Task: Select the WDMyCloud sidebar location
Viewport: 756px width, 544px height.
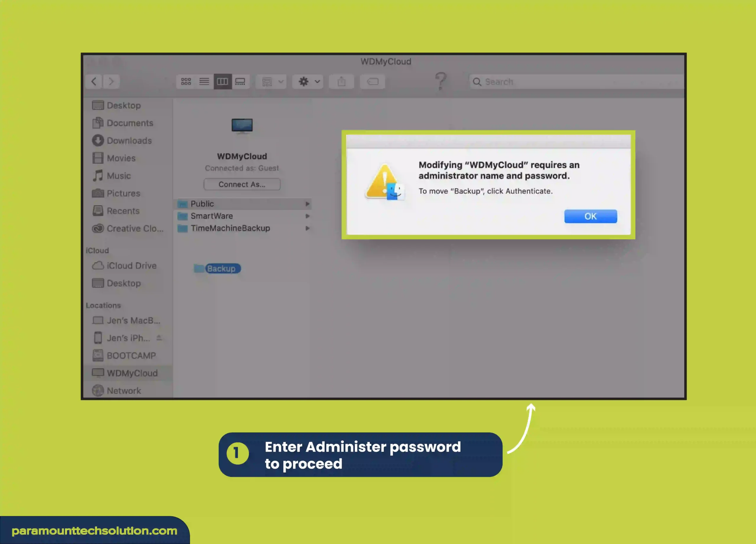Action: 131,373
